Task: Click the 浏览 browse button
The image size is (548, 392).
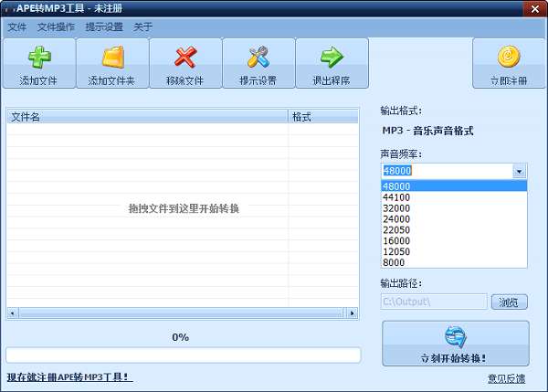Action: 510,302
